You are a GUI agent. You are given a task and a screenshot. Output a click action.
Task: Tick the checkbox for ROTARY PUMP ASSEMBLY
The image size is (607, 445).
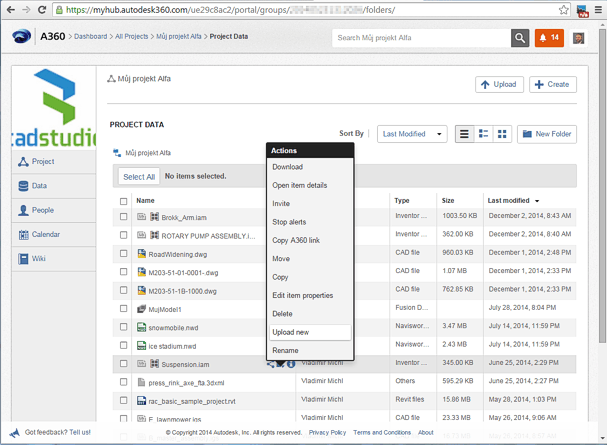pos(123,235)
